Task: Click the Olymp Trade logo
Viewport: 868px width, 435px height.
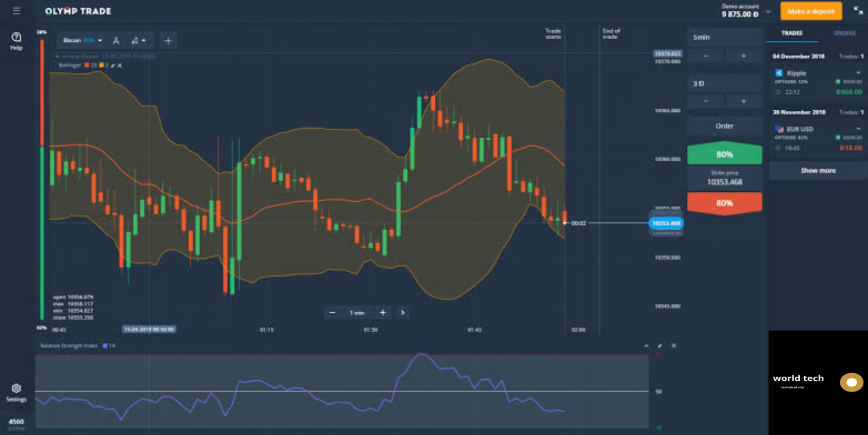Action: pos(78,11)
